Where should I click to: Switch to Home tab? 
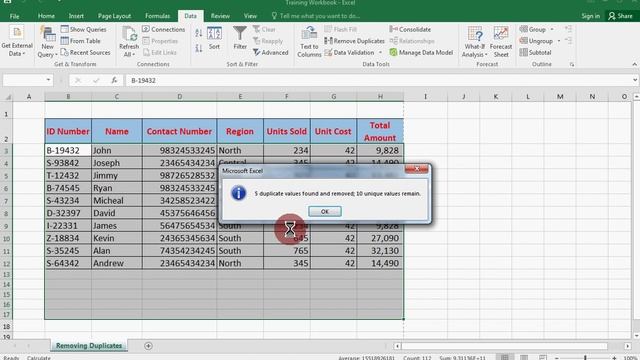tap(46, 16)
